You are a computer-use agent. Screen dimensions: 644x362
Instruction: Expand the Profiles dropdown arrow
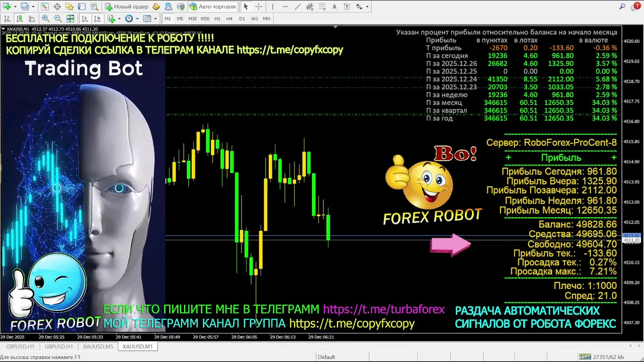point(33,7)
